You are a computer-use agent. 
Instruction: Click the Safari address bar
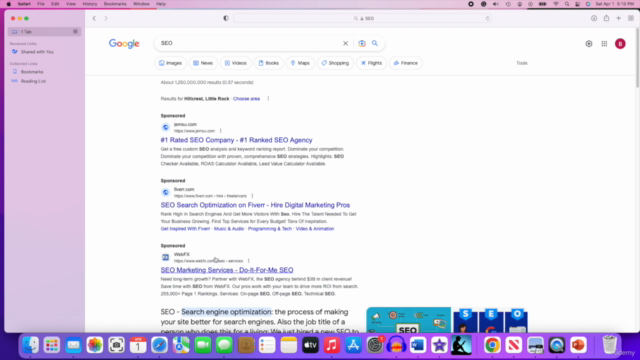pyautogui.click(x=362, y=18)
